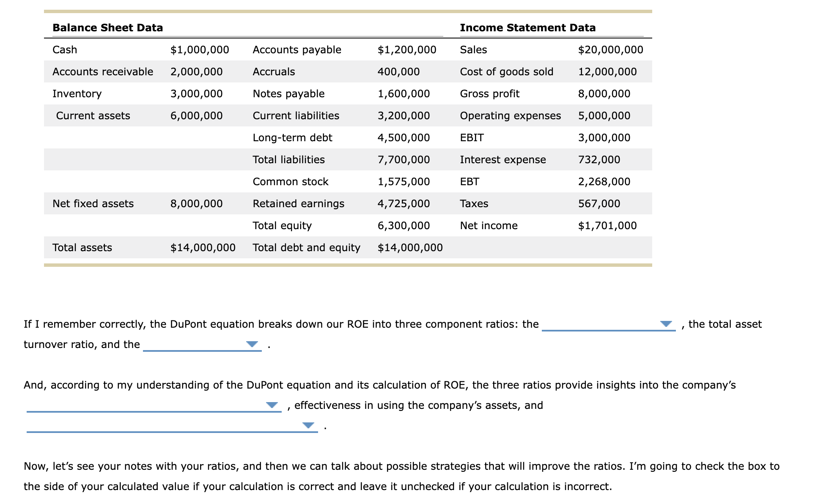Click the Inventory label
Viewport: 829px width, 504px height.
click(x=77, y=94)
